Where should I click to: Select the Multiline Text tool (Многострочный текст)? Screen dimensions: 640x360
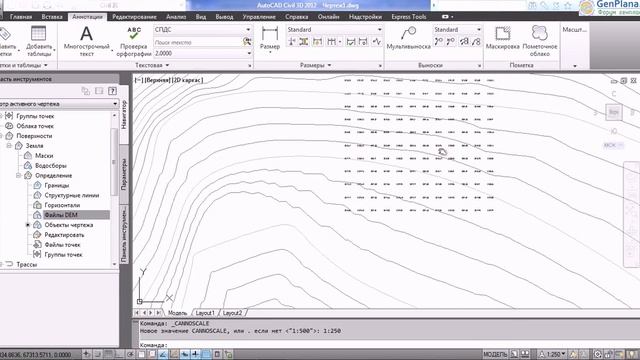tap(87, 41)
